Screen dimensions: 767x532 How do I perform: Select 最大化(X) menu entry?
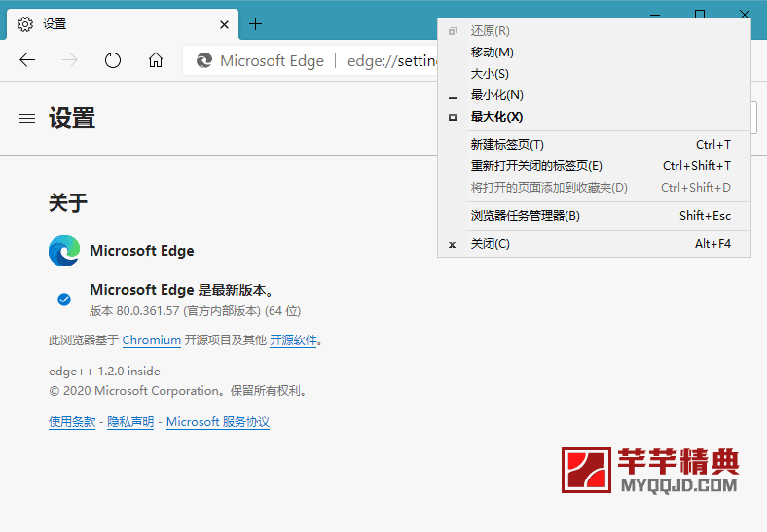coord(594,117)
